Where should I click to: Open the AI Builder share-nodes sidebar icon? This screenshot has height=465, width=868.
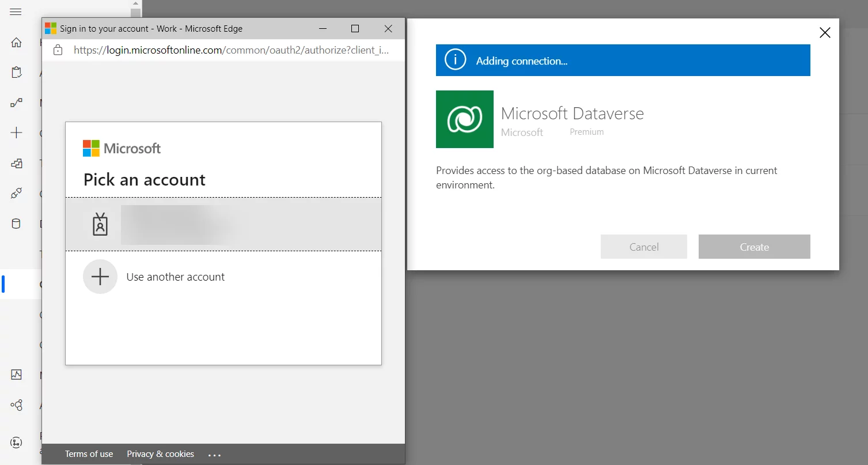coord(16,405)
